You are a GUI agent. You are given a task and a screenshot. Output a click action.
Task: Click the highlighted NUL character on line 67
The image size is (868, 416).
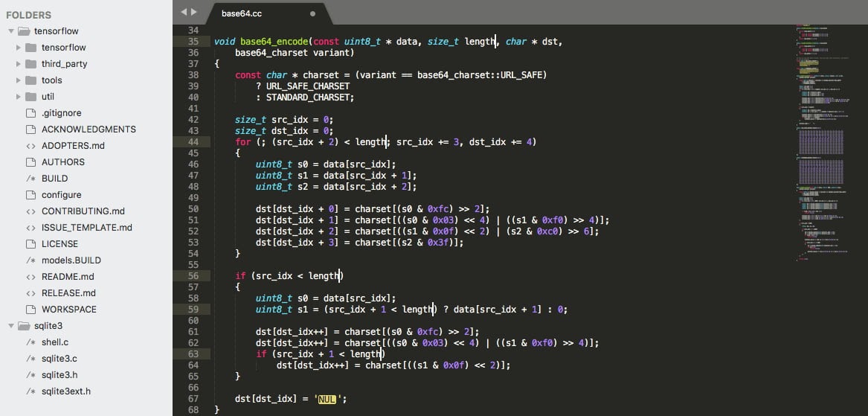click(327, 398)
